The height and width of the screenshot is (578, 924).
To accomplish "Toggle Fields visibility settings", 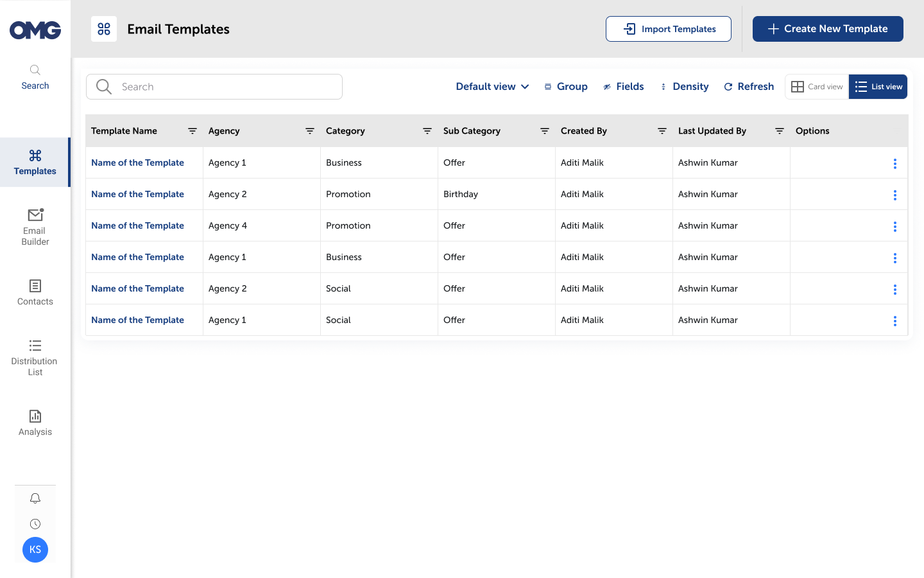I will [x=623, y=87].
